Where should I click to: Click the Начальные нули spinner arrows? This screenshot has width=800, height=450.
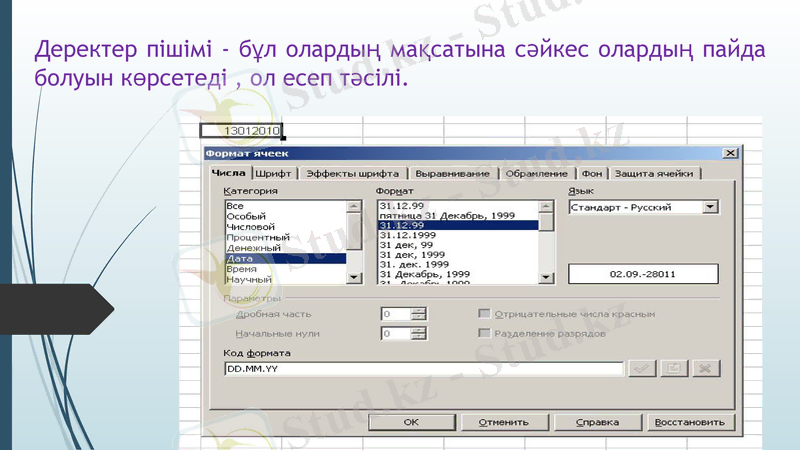418,334
